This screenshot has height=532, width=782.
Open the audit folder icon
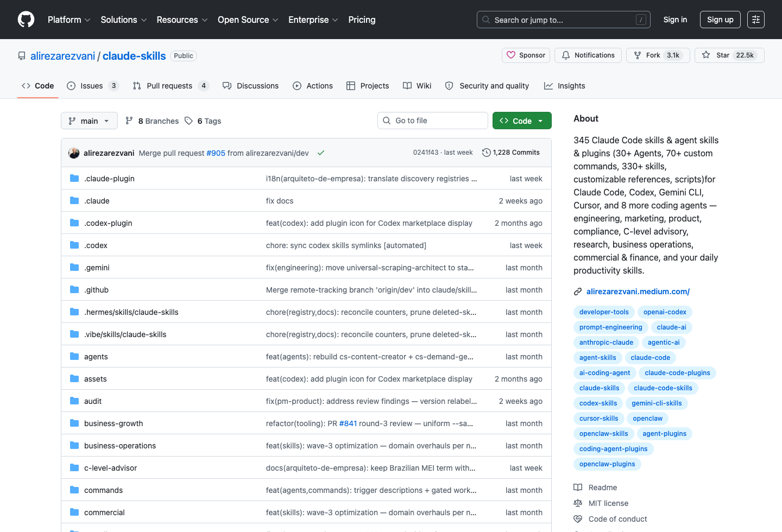[x=74, y=401]
